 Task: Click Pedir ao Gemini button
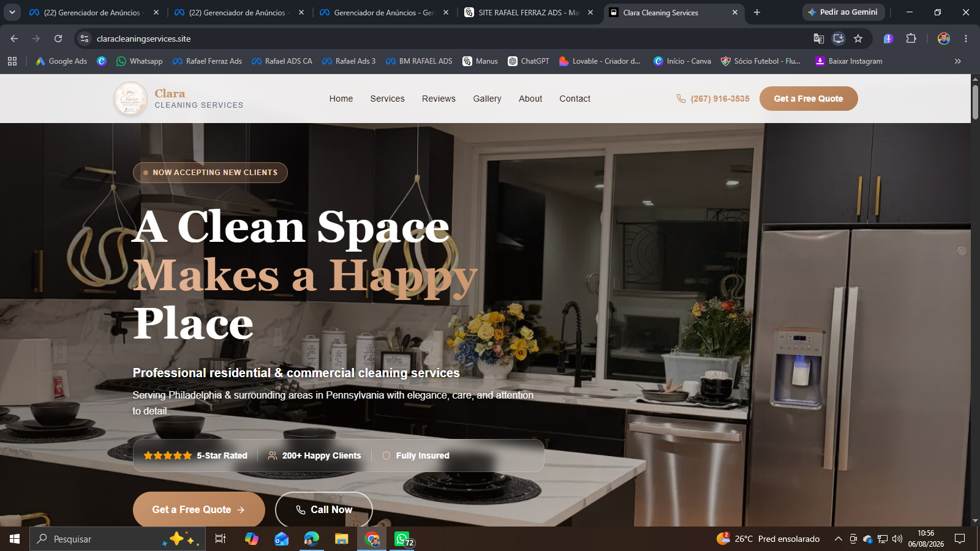click(843, 12)
